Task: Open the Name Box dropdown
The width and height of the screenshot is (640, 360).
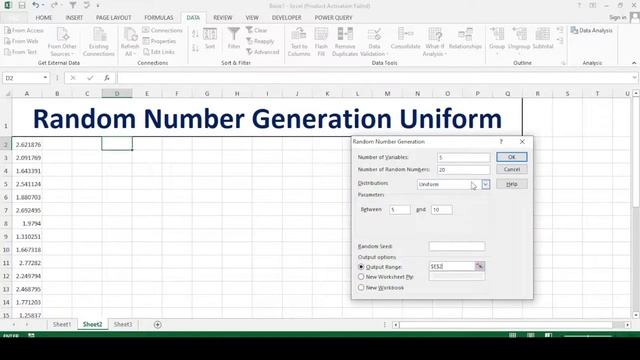Action: pos(45,78)
